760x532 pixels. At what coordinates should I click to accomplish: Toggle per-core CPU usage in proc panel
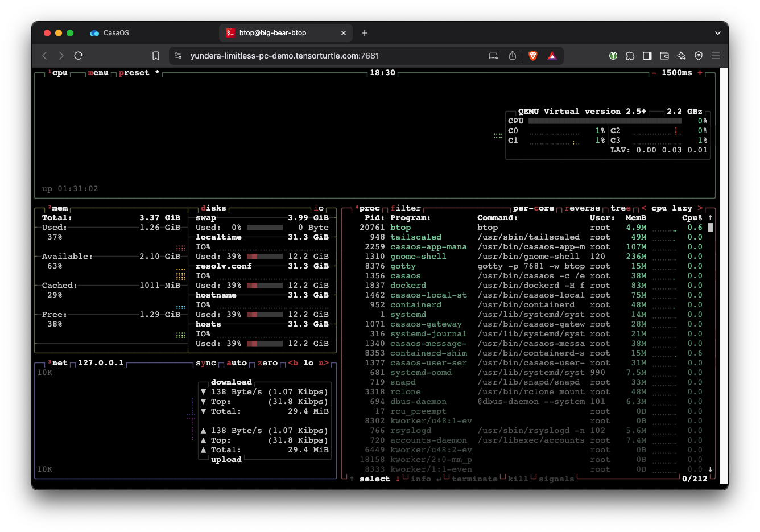tap(533, 208)
